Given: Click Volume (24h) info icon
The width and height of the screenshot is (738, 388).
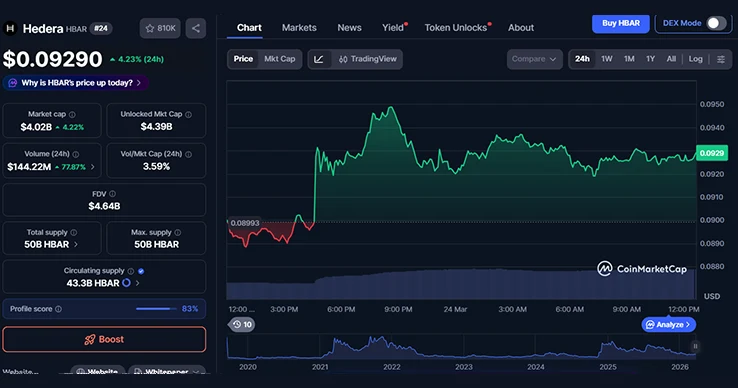Looking at the screenshot, I should tap(76, 154).
